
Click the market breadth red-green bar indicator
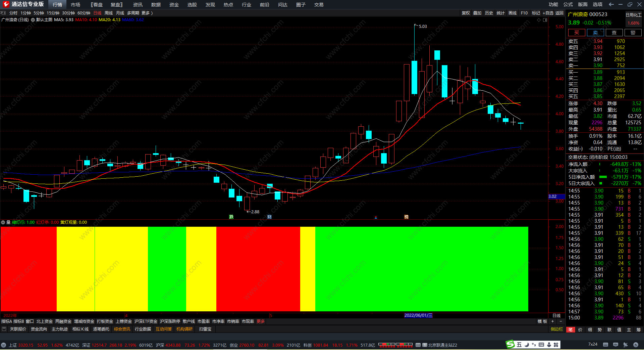pos(395,345)
